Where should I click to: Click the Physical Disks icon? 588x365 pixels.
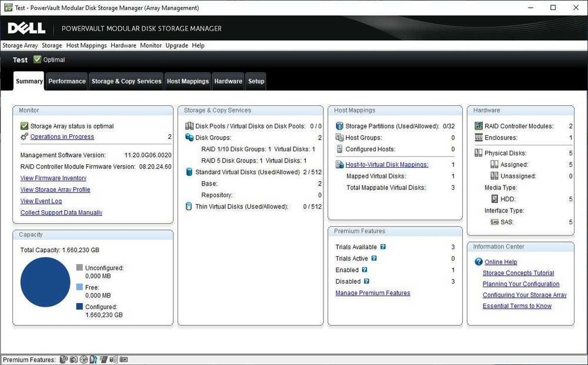[x=479, y=153]
